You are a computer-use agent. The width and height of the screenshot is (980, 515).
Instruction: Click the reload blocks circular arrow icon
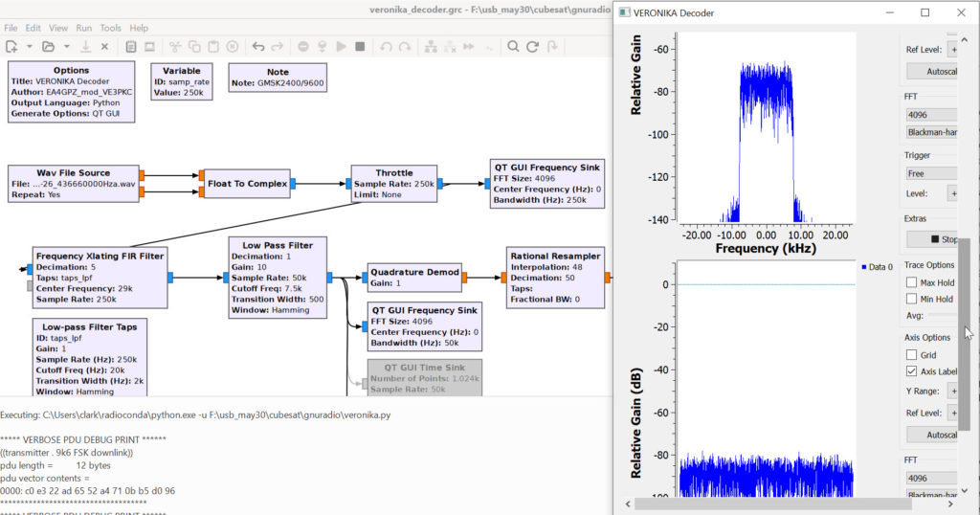(533, 46)
